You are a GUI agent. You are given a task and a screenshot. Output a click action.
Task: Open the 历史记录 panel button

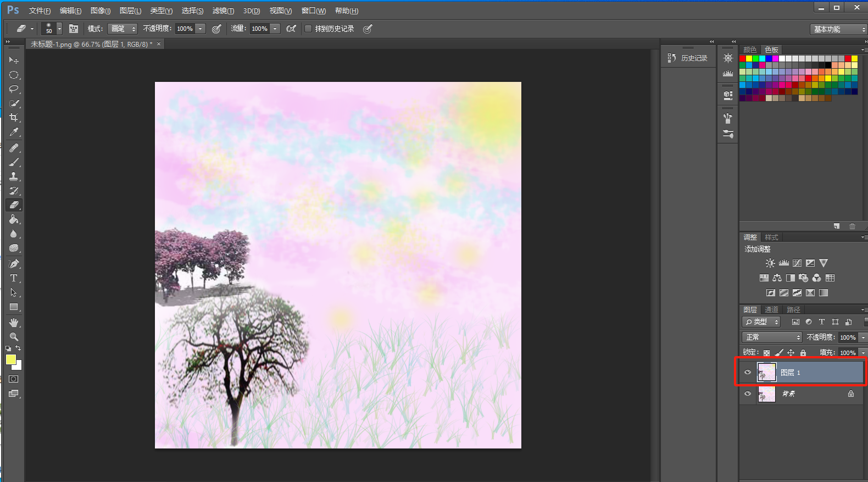coord(688,58)
